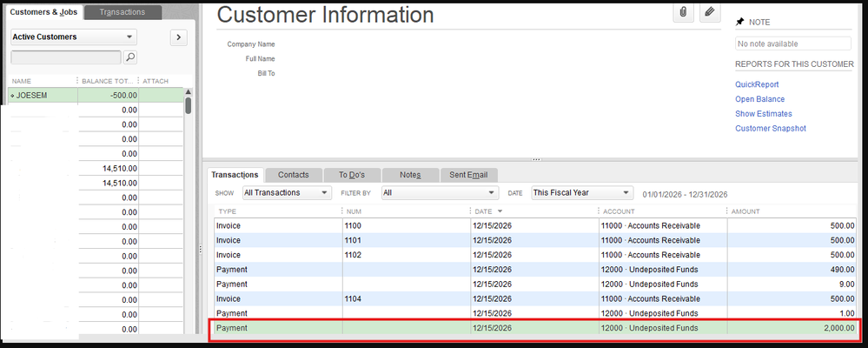Click the expand arrow button beside Active Customers
This screenshot has height=348, width=868.
point(178,37)
